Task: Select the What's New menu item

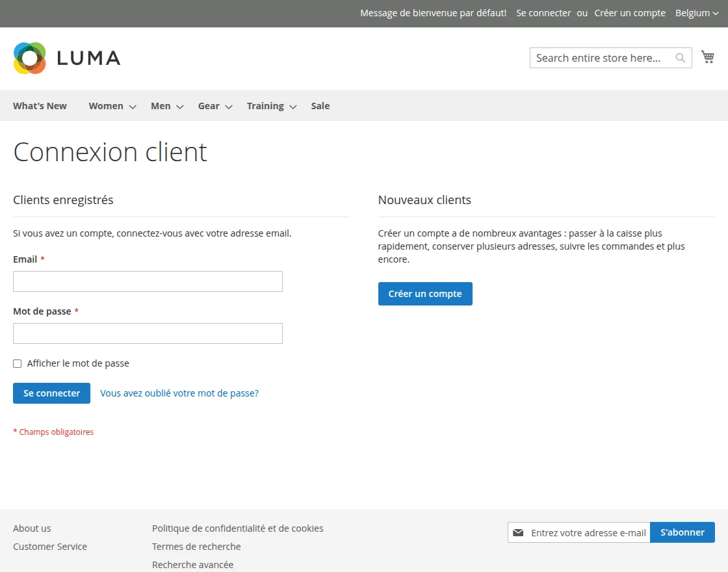Action: (40, 105)
